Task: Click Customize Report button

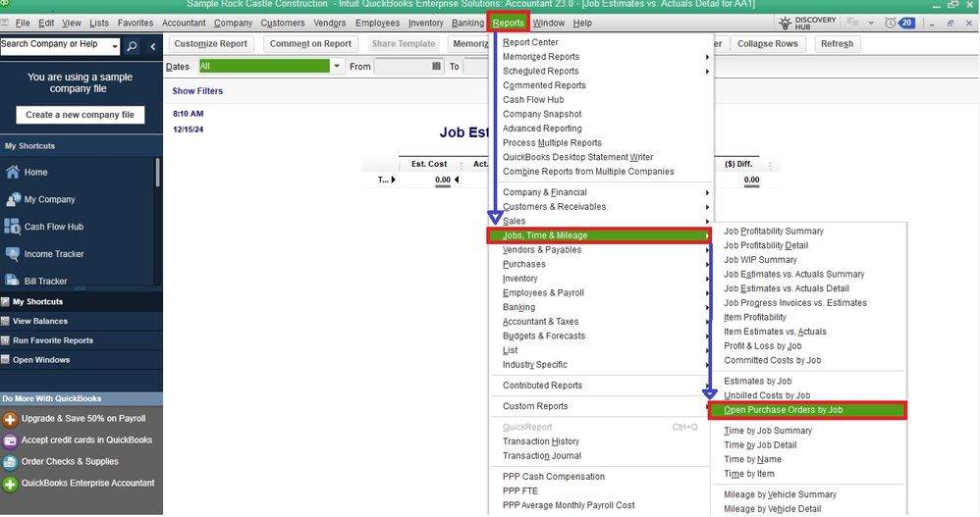Action: pyautogui.click(x=210, y=44)
